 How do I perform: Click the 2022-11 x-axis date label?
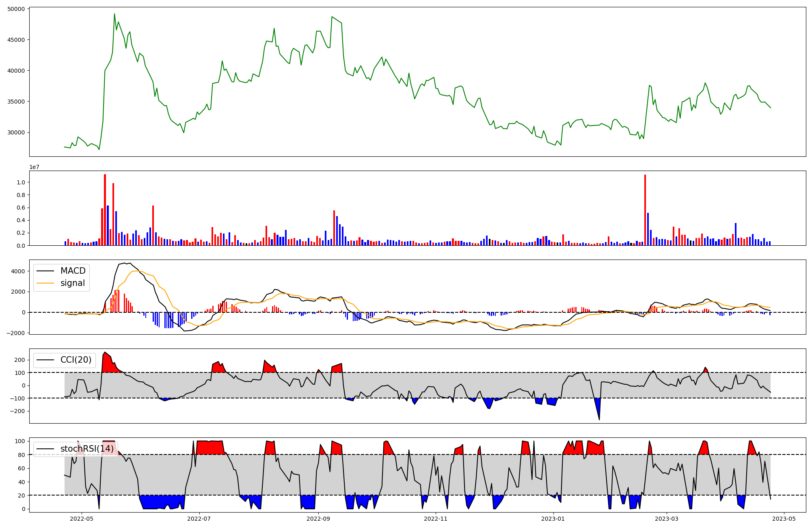pos(436,519)
